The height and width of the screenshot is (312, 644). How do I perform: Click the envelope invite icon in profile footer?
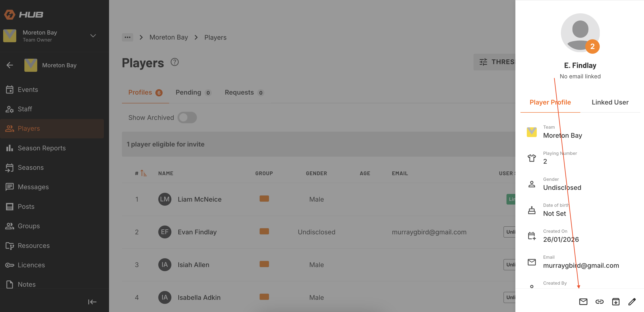click(x=583, y=302)
